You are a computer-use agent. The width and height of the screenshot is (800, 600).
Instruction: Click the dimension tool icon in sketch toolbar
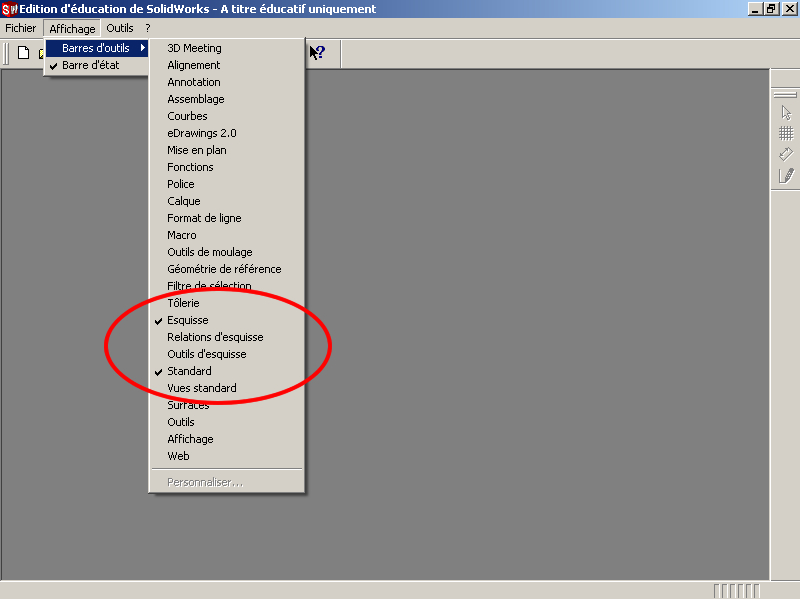(786, 154)
